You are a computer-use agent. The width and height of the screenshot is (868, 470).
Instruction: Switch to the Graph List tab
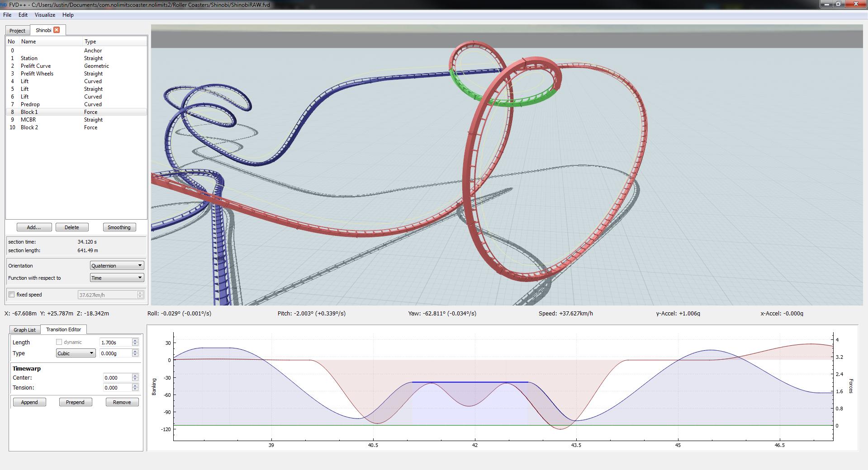point(24,330)
